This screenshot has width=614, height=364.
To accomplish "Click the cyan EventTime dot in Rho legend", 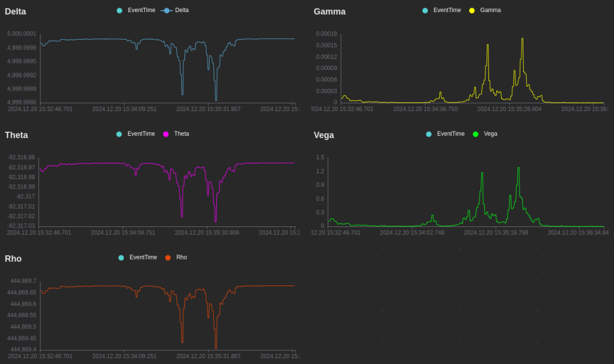I will pyautogui.click(x=121, y=258).
